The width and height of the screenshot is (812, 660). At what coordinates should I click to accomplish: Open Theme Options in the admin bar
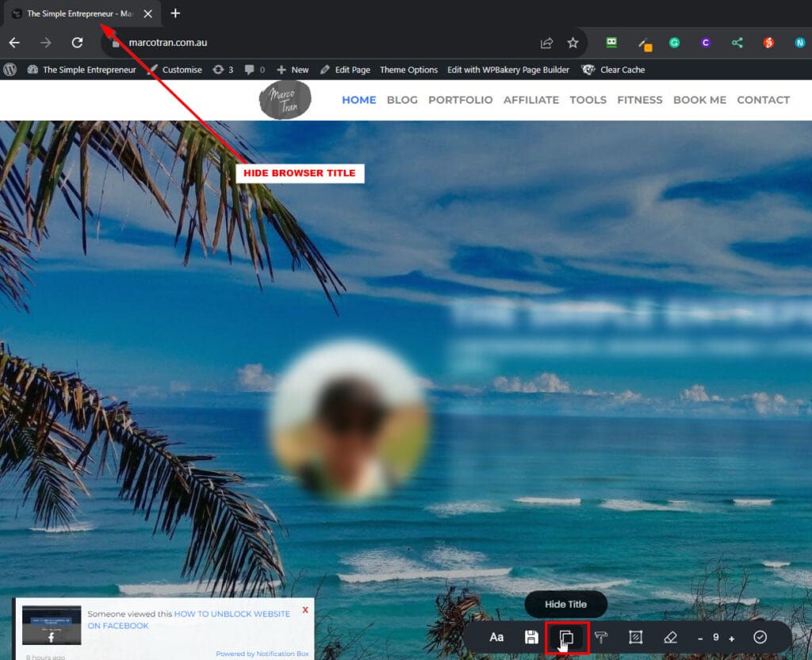408,70
